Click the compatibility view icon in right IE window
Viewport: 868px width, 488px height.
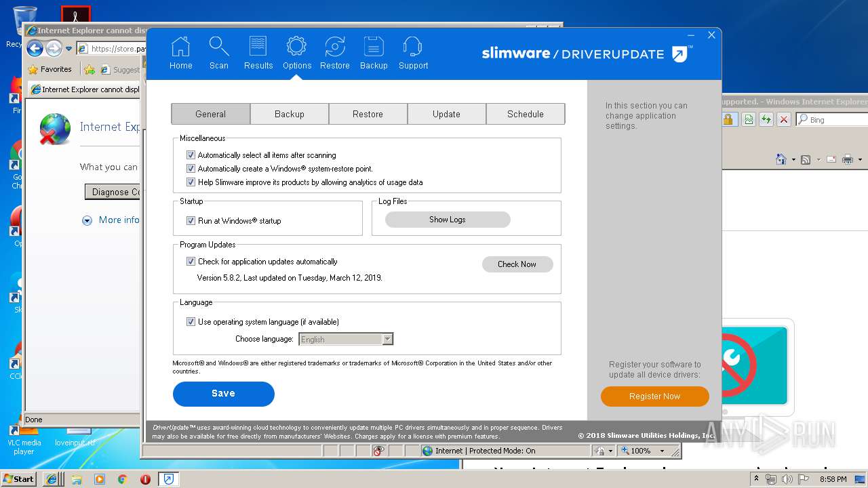click(748, 119)
